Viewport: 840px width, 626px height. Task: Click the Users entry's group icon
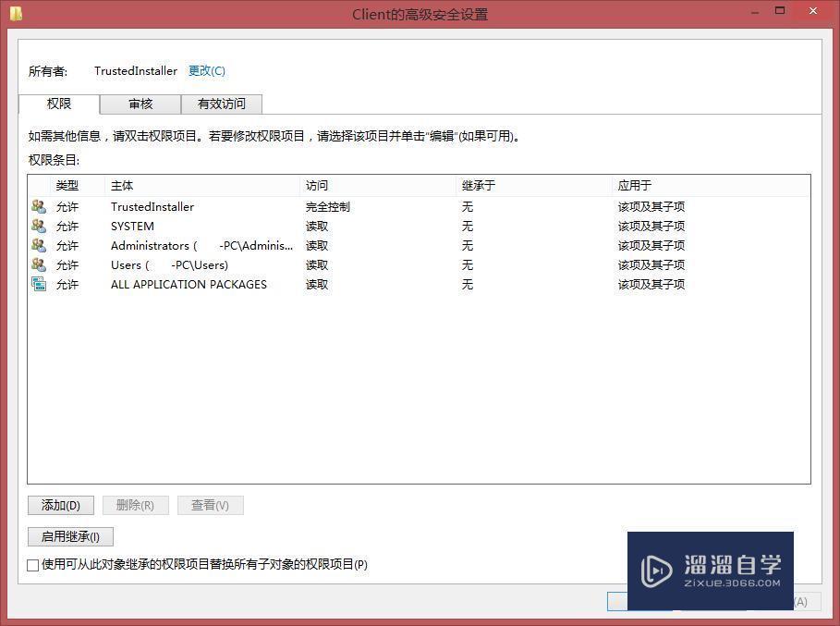pyautogui.click(x=38, y=264)
